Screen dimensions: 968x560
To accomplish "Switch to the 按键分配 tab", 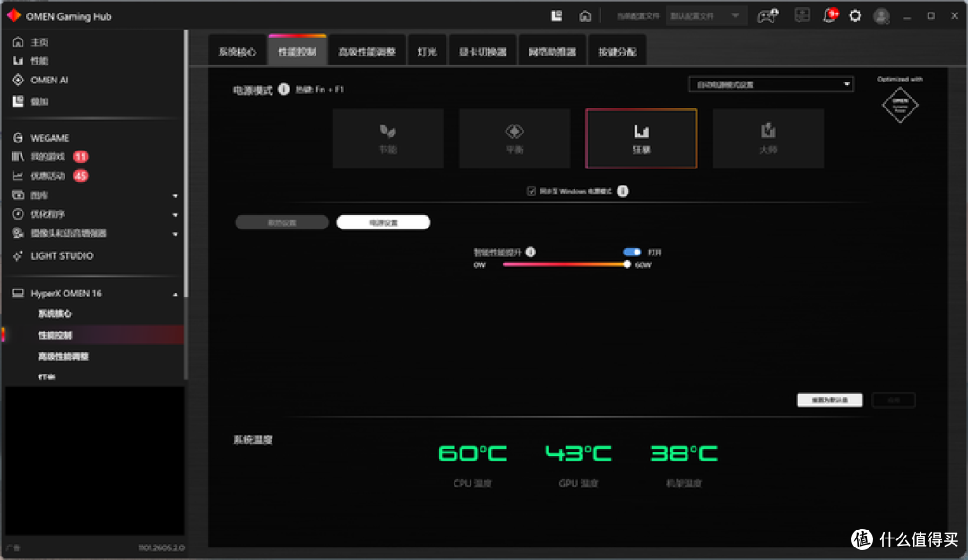I will (x=618, y=52).
